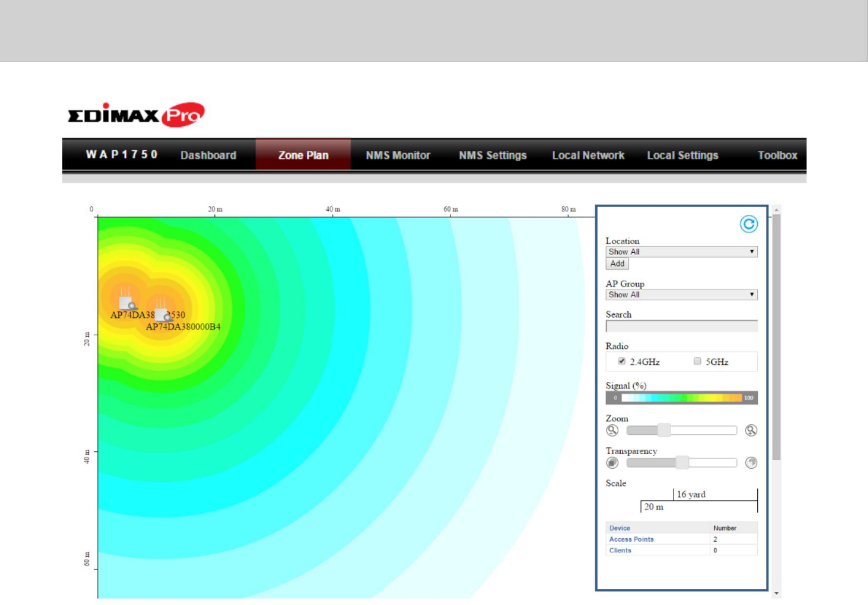Toggle the 2.4GHz radio checkbox

click(621, 361)
